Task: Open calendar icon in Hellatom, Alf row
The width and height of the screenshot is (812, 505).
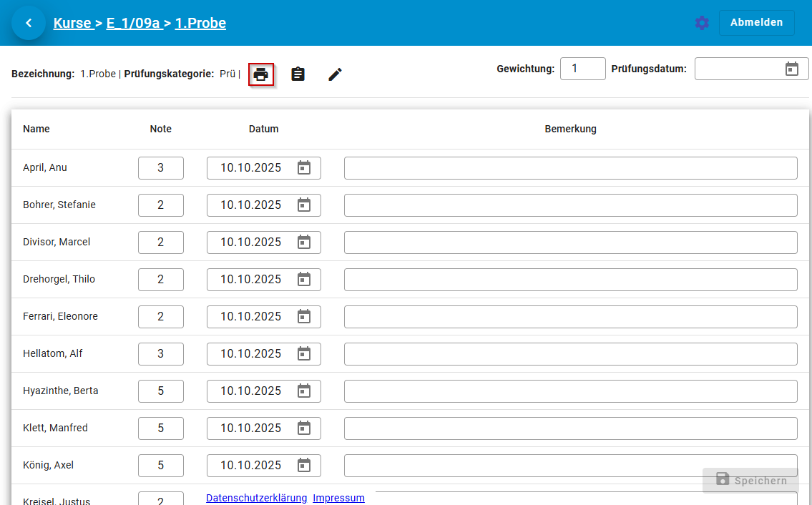Action: pyautogui.click(x=304, y=354)
